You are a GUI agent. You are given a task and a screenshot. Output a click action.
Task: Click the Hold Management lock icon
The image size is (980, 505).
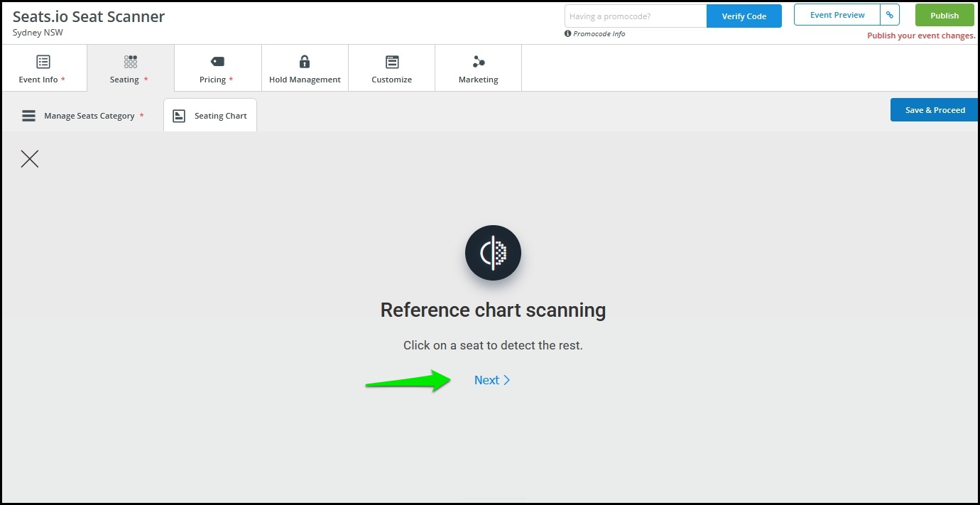[305, 62]
